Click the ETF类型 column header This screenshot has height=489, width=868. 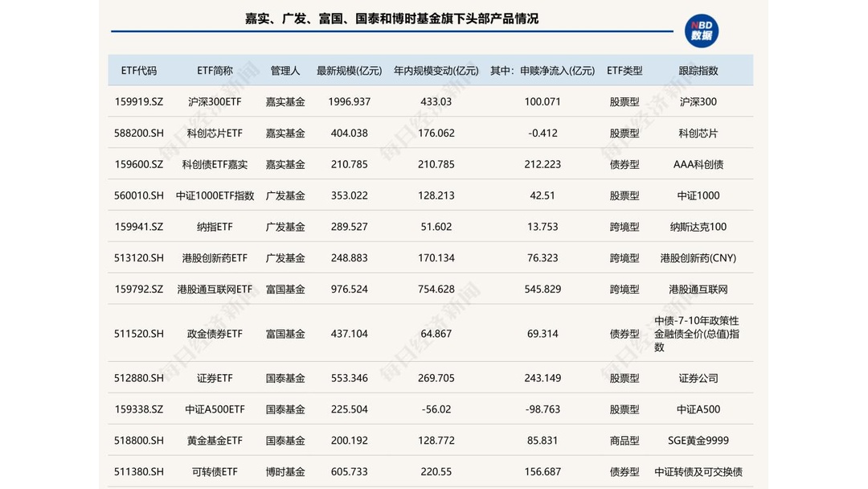coord(624,70)
